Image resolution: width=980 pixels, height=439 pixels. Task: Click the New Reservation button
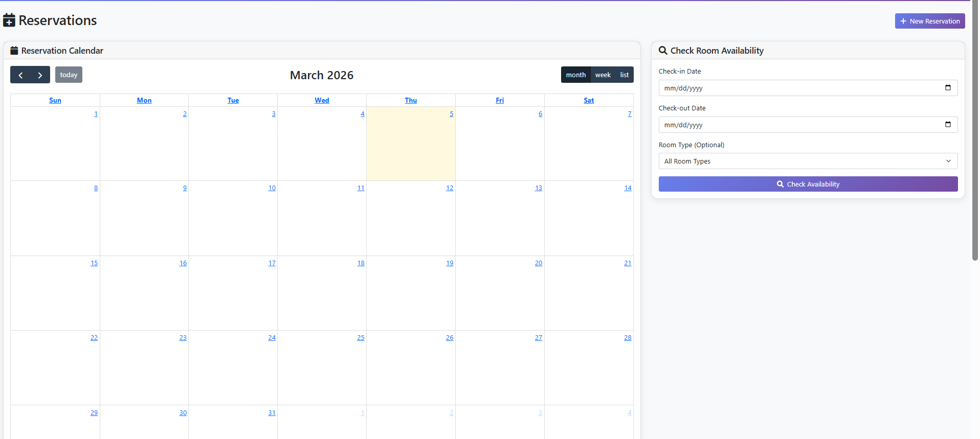[929, 21]
